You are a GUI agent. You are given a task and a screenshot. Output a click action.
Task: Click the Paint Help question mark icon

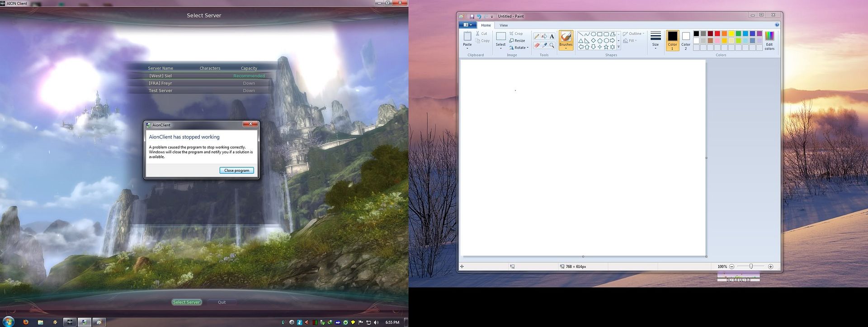[x=777, y=25]
